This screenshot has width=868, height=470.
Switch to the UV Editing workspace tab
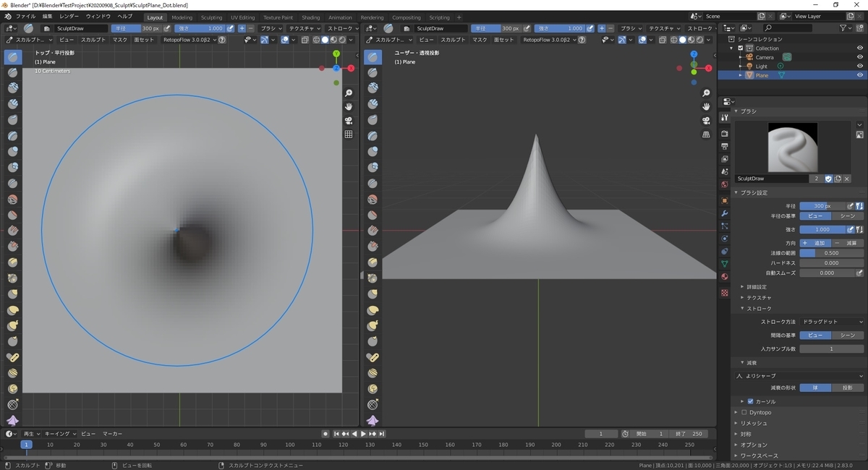243,17
